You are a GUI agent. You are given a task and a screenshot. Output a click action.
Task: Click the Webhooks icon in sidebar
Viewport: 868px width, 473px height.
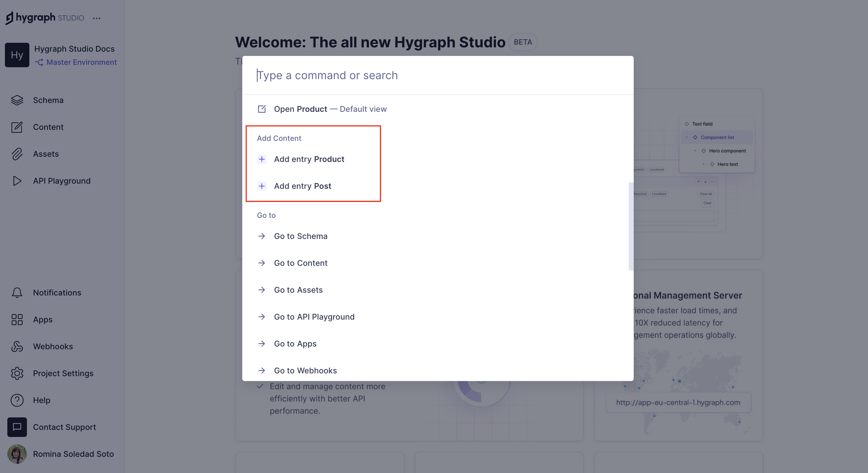tap(16, 346)
